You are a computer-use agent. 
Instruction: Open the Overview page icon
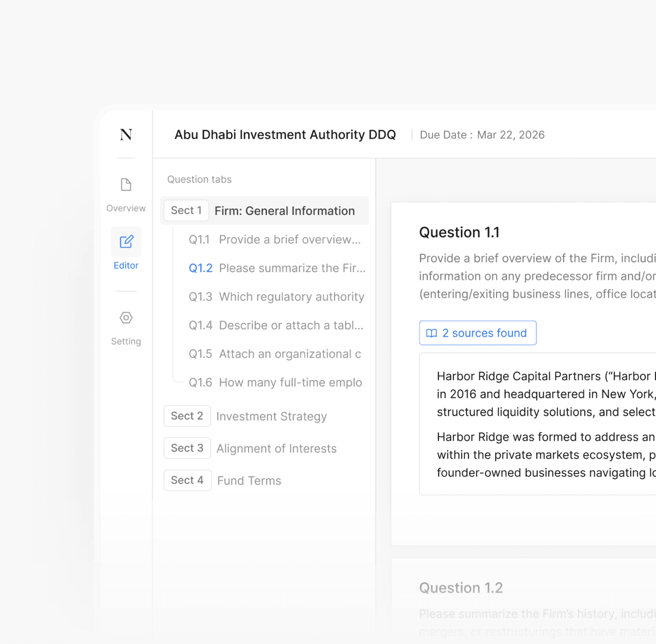click(126, 184)
